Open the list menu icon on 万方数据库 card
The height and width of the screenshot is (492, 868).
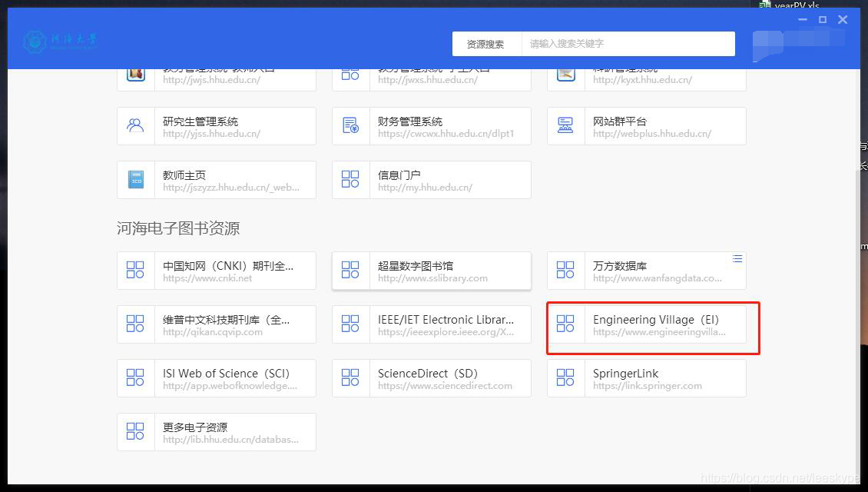pos(737,259)
